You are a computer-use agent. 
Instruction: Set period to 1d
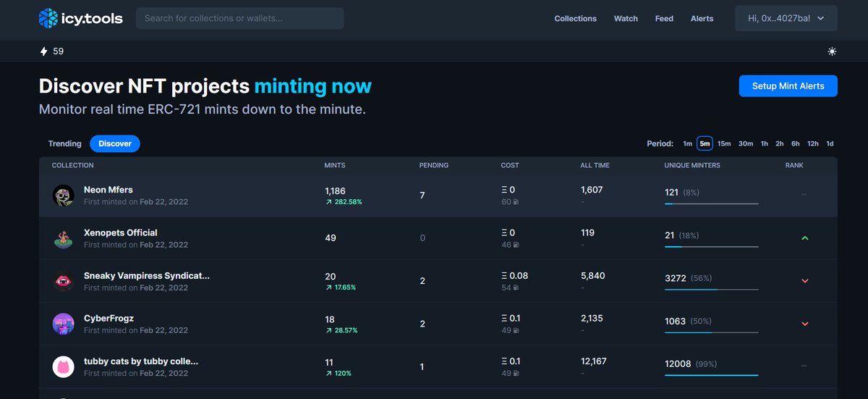(830, 143)
